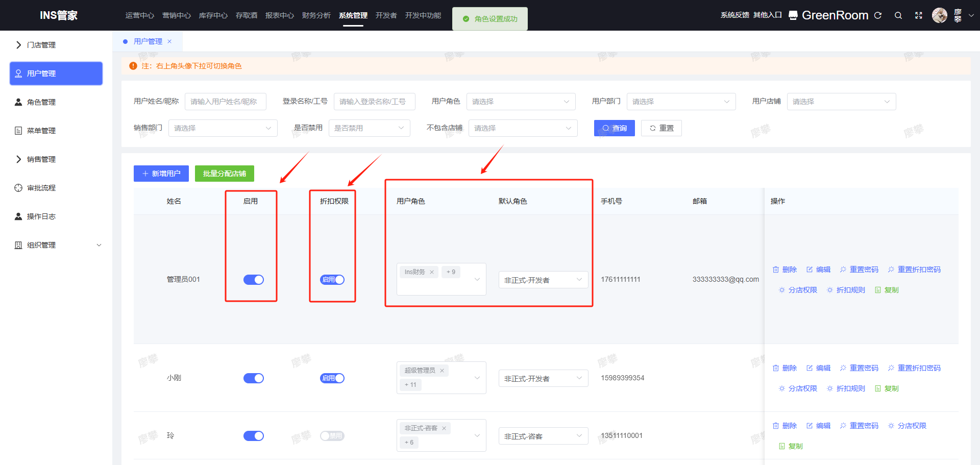The width and height of the screenshot is (980, 465).
Task: Remove Ins财务 role tag from 管理员001
Action: (x=432, y=272)
